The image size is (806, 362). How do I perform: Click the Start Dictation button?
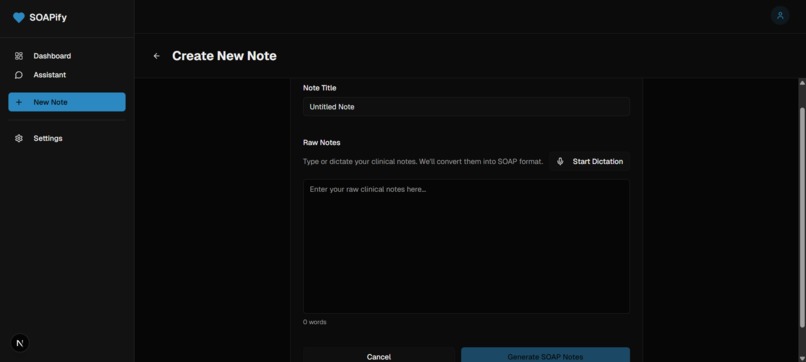click(589, 161)
